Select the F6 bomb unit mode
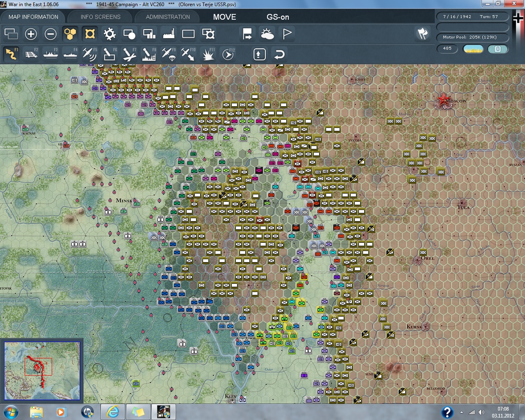Screen dimensions: 525x420 point(110,54)
